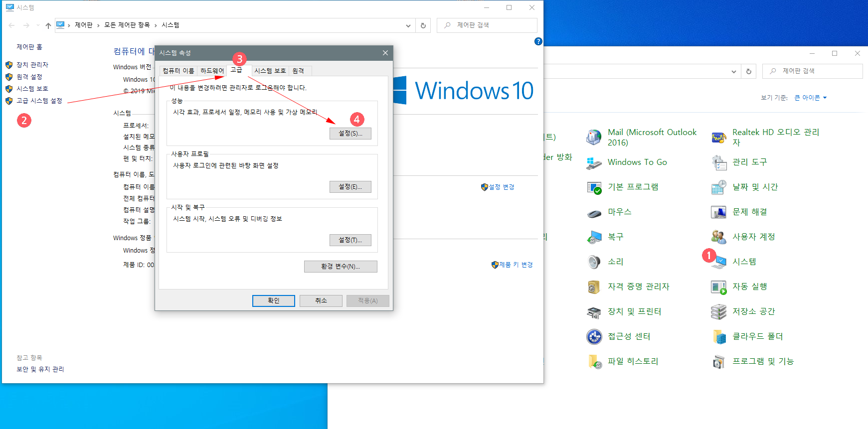Expand address bar history dropdown in 시스템 window
Image resolution: width=868 pixels, height=429 pixels.
pyautogui.click(x=408, y=25)
